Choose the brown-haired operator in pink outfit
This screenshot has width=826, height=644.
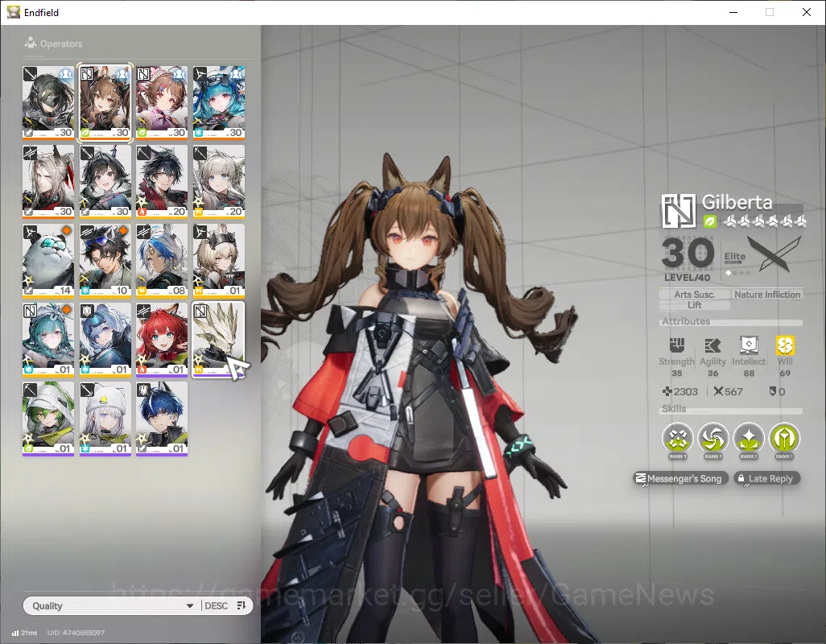point(162,101)
